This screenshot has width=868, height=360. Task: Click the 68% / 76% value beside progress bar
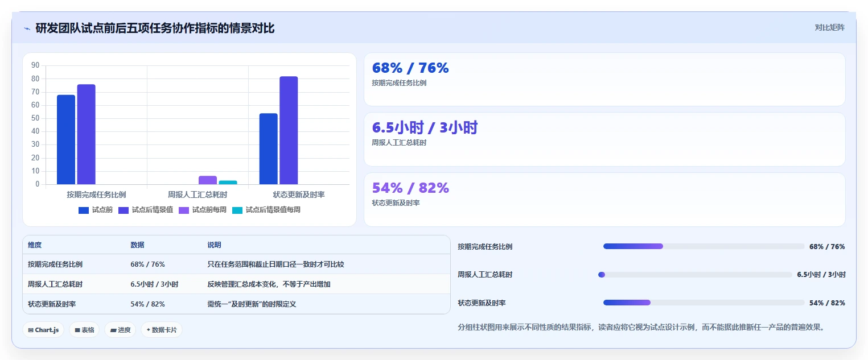[827, 247]
